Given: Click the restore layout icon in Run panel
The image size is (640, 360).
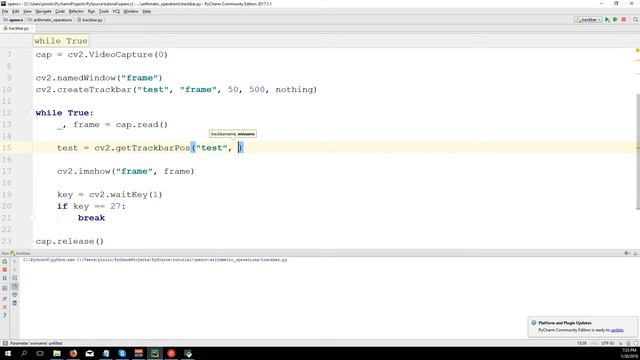Looking at the screenshot, I should (x=4, y=288).
